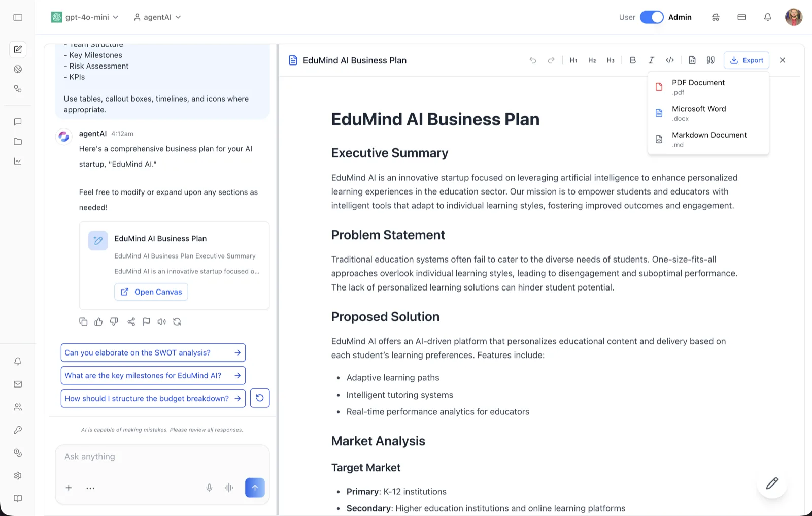Click the top bar notification bell

pos(768,17)
